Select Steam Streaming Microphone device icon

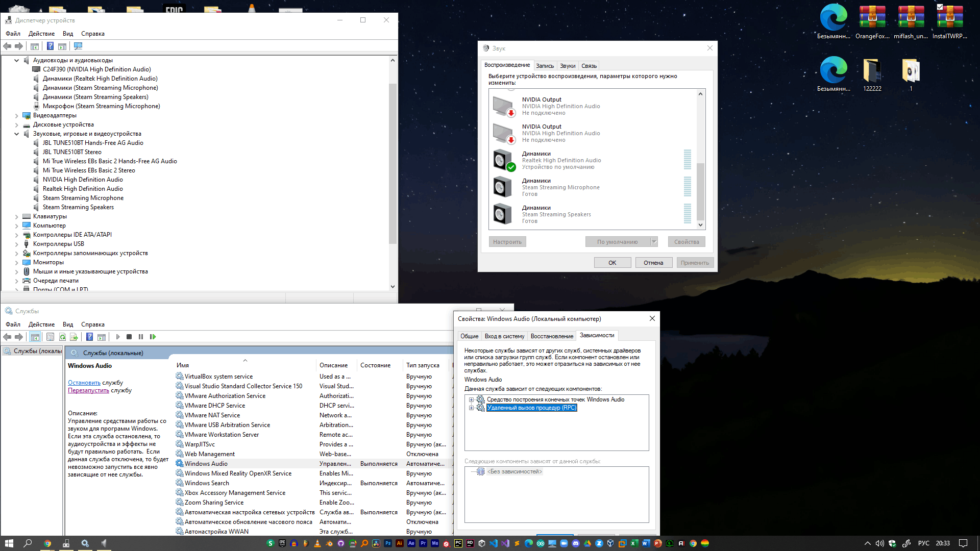point(502,187)
